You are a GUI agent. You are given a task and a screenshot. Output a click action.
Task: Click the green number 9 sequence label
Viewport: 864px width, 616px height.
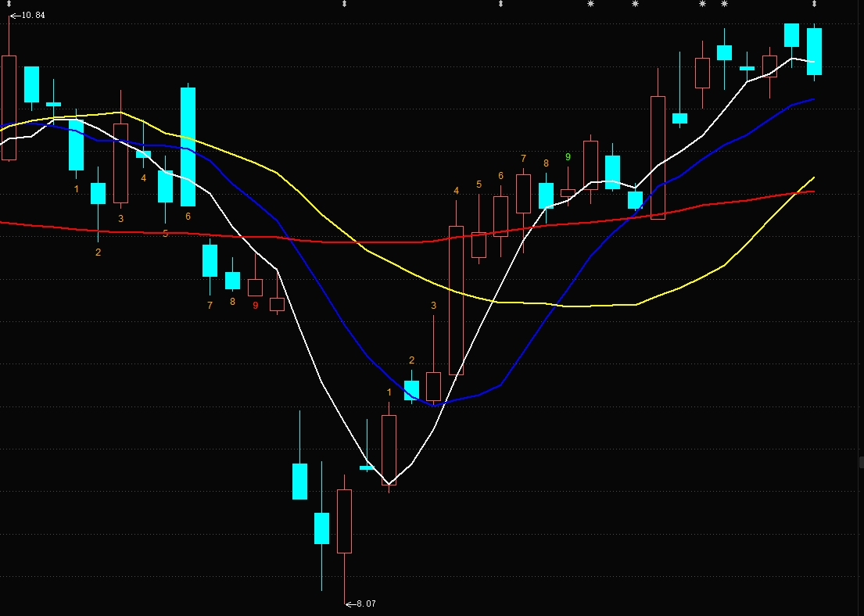pyautogui.click(x=568, y=157)
